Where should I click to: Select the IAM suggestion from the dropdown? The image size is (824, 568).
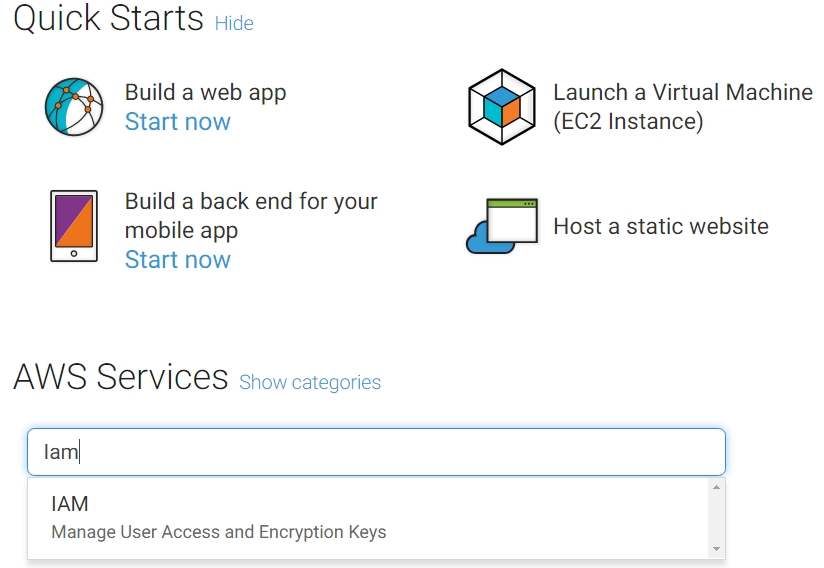[x=70, y=504]
